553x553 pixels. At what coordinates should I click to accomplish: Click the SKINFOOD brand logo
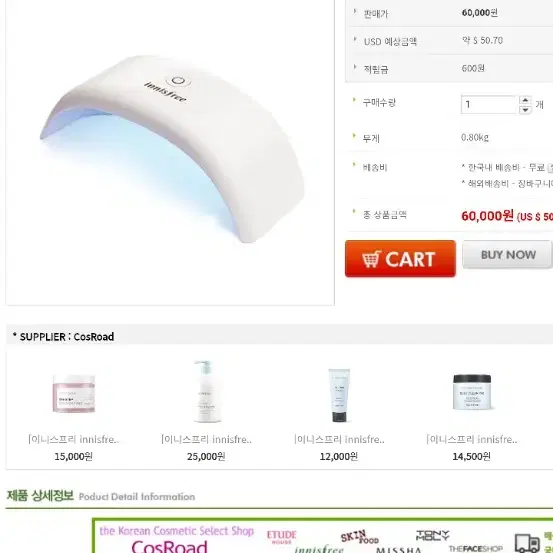(x=359, y=537)
